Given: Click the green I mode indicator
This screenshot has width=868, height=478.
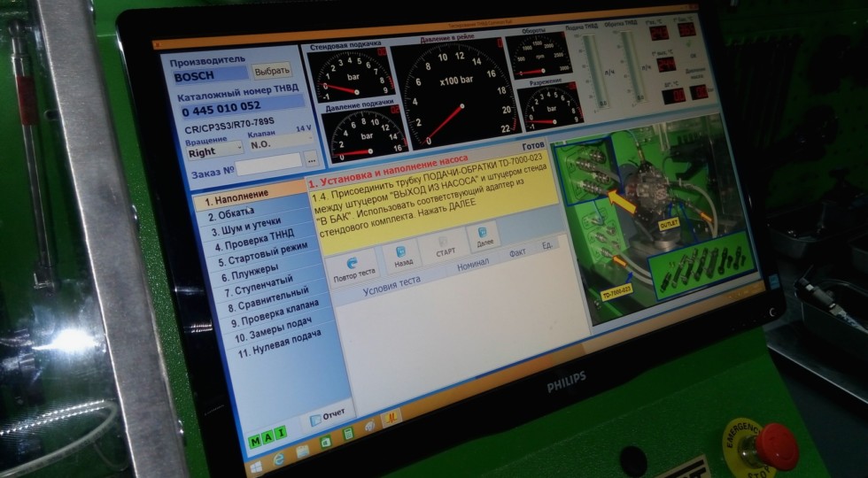Looking at the screenshot, I should click(x=281, y=434).
